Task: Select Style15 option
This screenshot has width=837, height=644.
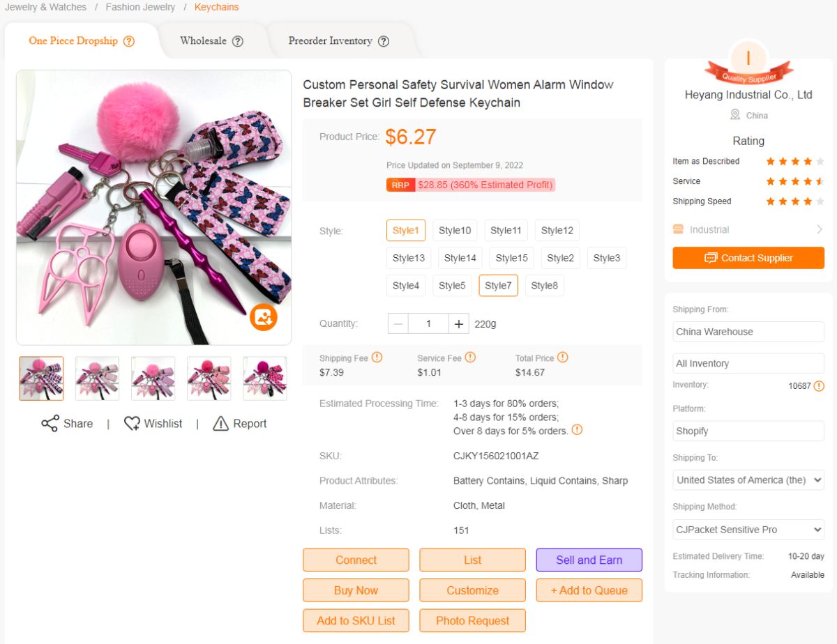Action: [511, 257]
